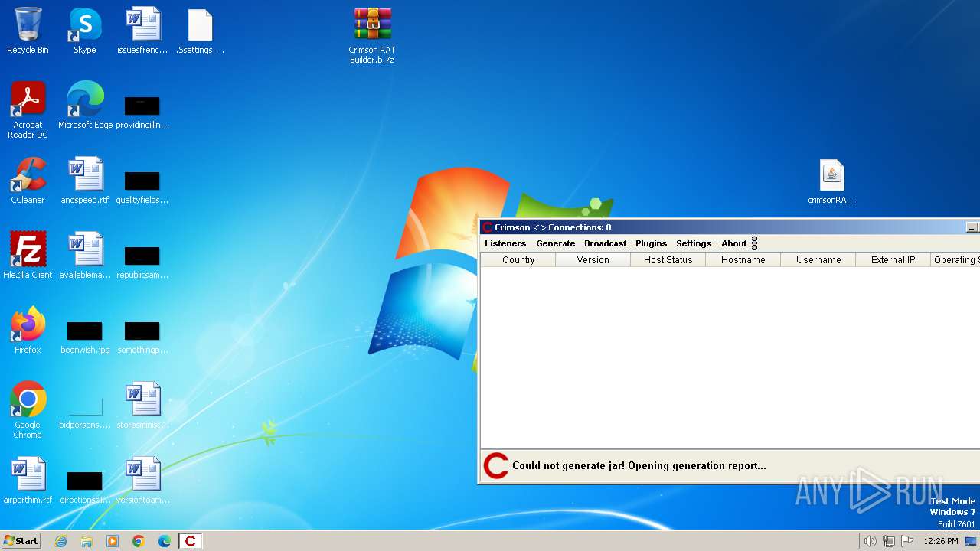This screenshot has height=551, width=980.
Task: Click the menu bar drag grip handle
Action: click(754, 243)
